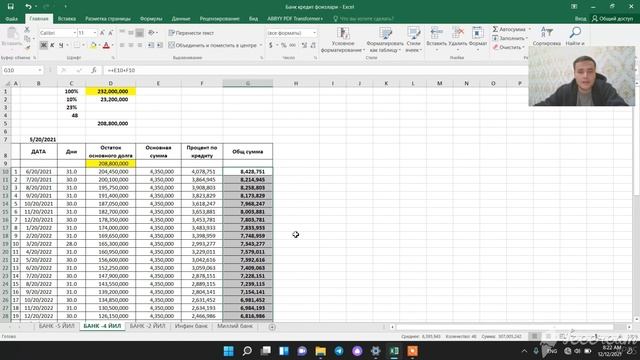640x360 pixels.
Task: Toggle Bold formatting
Action: click(43, 45)
